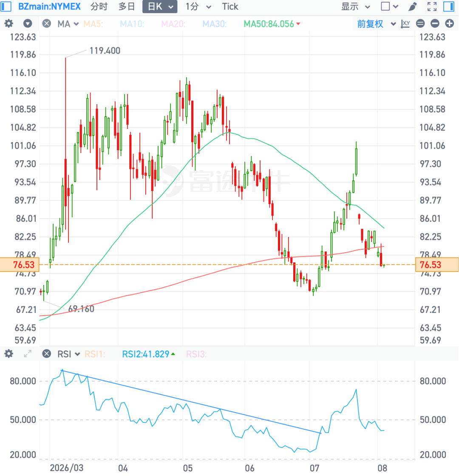
Task: Click the 05 month axis label
Action: (188, 468)
